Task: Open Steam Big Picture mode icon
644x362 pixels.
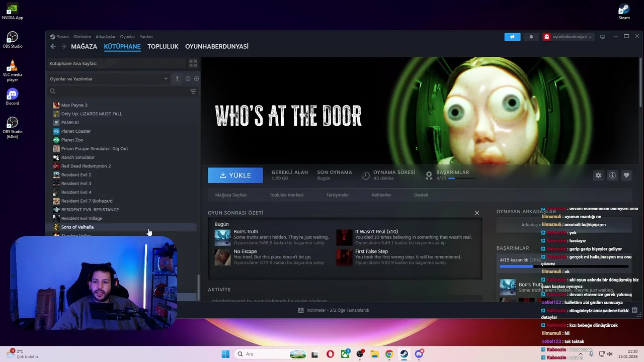Action: pyautogui.click(x=603, y=37)
